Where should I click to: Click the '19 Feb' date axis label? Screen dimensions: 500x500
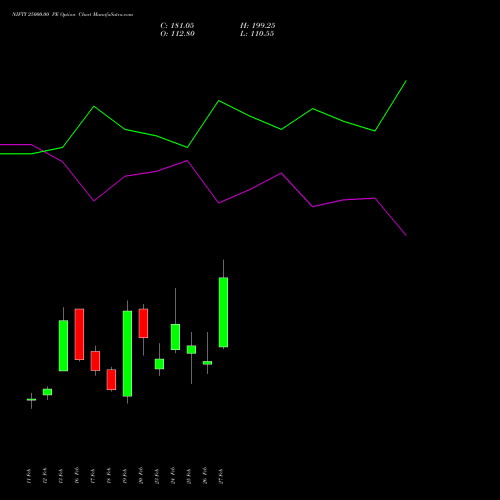coord(125,476)
